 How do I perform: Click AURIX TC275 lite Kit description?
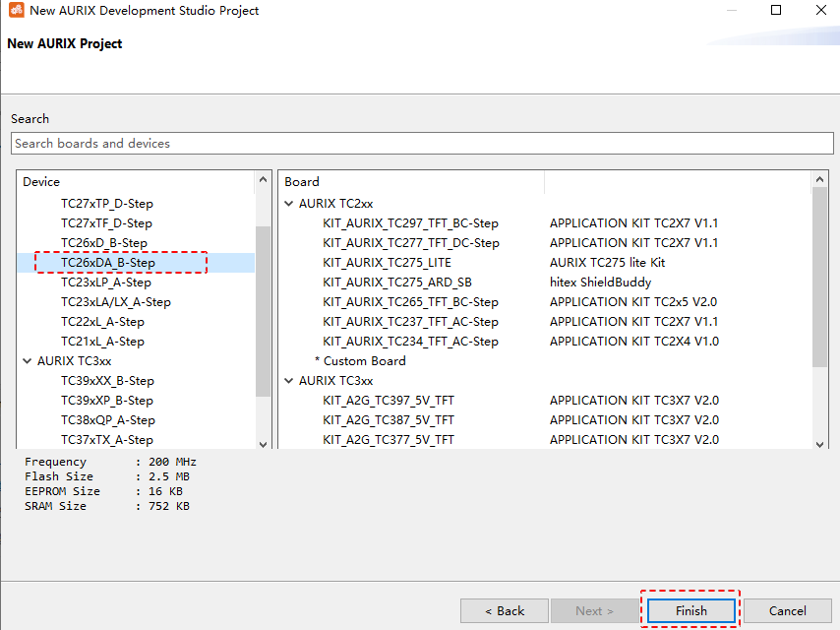[608, 263]
